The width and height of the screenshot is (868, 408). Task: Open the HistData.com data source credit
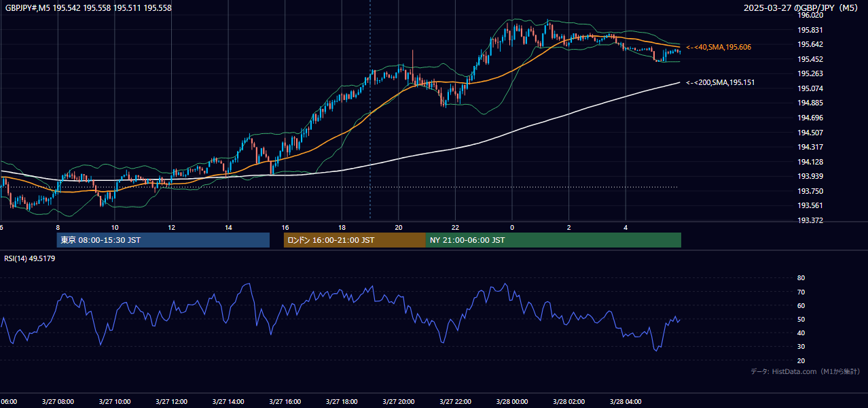coord(806,371)
